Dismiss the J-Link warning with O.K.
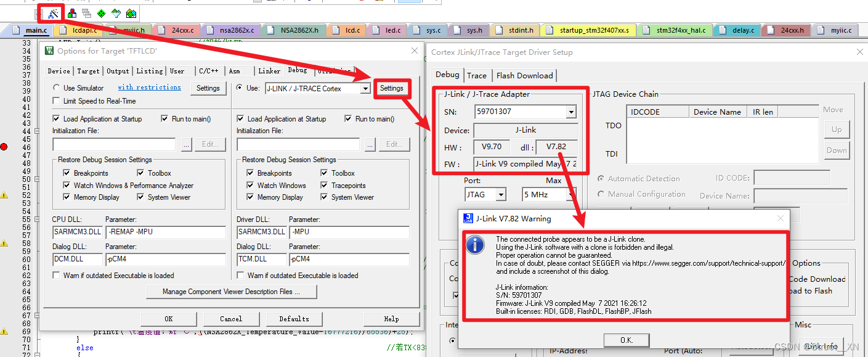The width and height of the screenshot is (868, 357). click(x=627, y=340)
